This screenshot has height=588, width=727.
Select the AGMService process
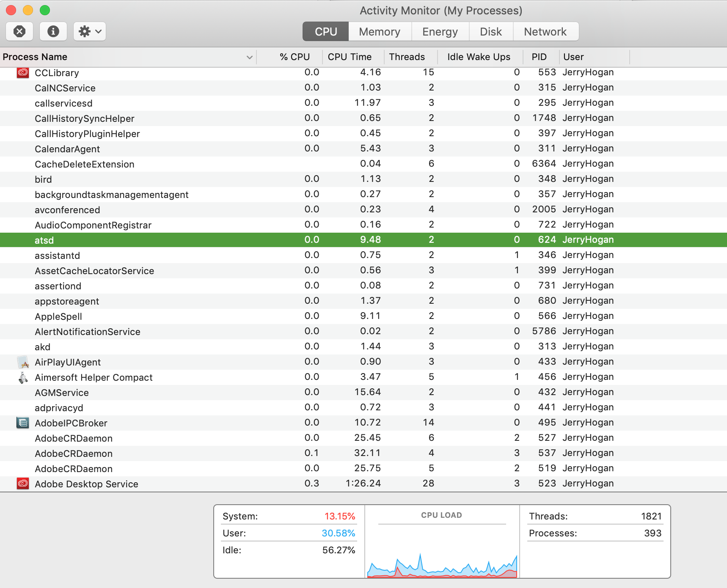tap(363, 393)
